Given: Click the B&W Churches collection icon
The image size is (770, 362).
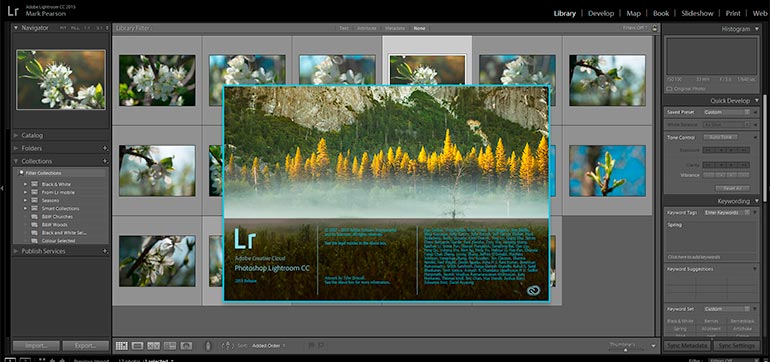Looking at the screenshot, I should 34,217.
